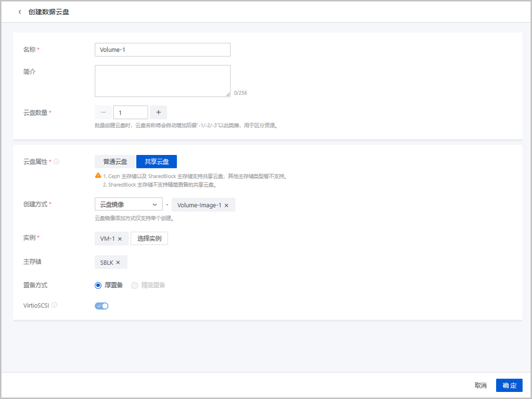The width and height of the screenshot is (532, 399).
Task: Click 取消 to cancel
Action: (x=481, y=385)
